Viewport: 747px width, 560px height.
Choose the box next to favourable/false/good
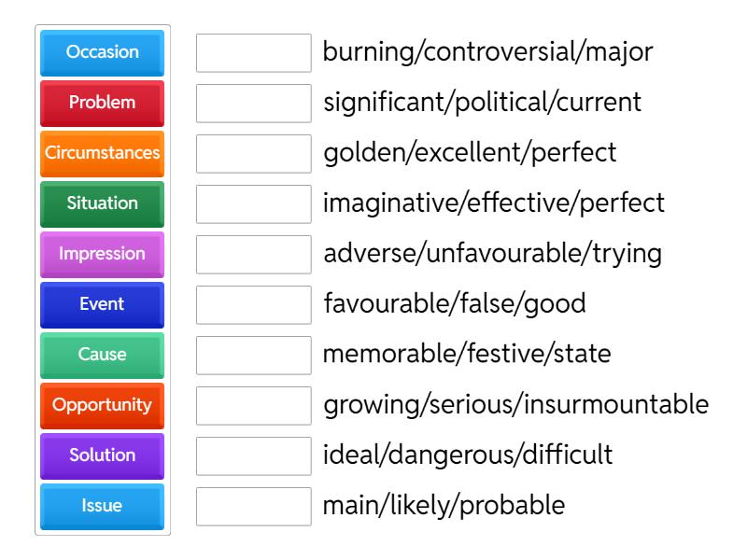click(254, 305)
